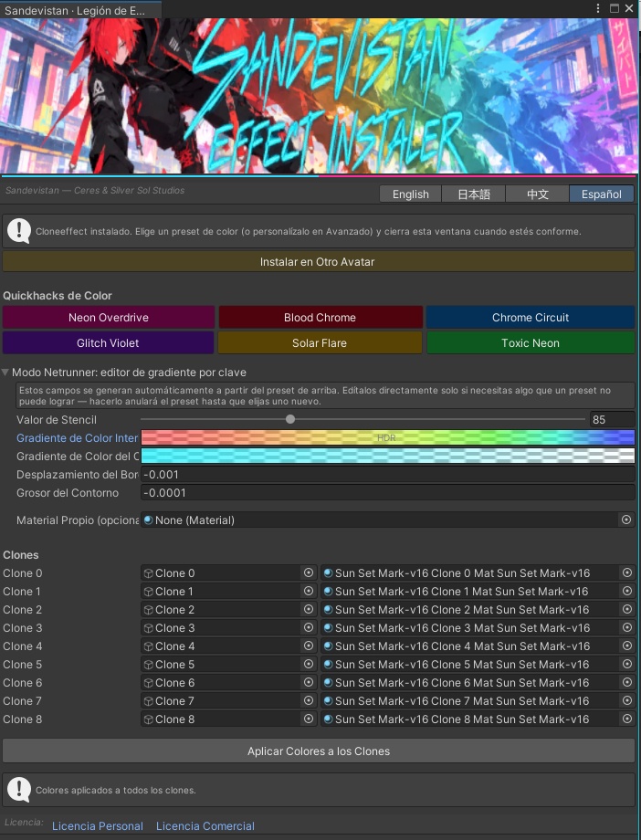Click the 'Quickhacks de Color' heading
This screenshot has width=641, height=840.
click(x=58, y=295)
